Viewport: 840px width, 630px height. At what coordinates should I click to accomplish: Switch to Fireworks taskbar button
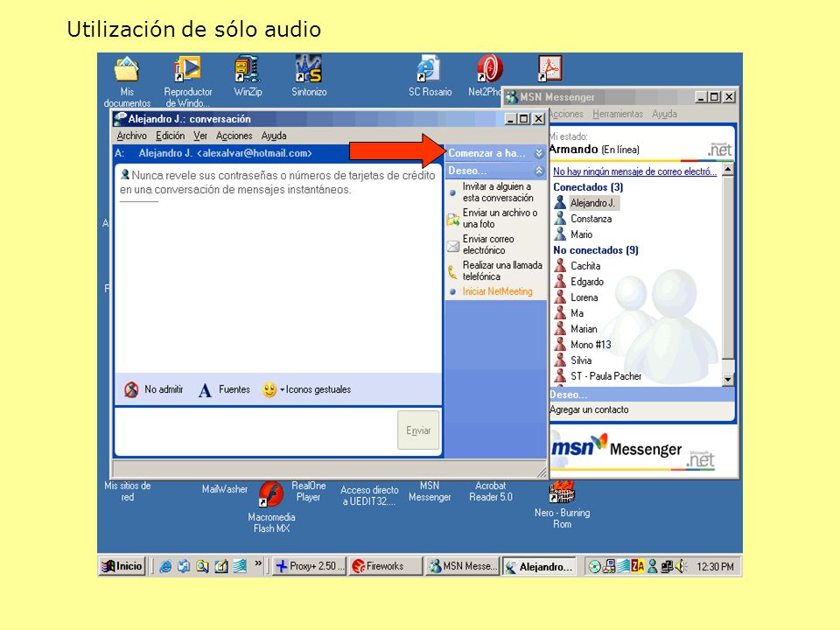click(385, 566)
